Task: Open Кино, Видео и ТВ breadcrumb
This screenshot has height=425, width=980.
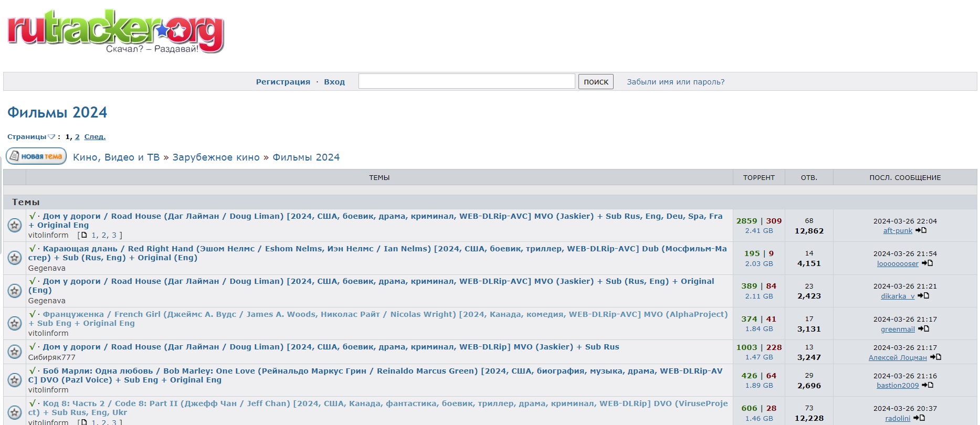Action: pyautogui.click(x=116, y=157)
